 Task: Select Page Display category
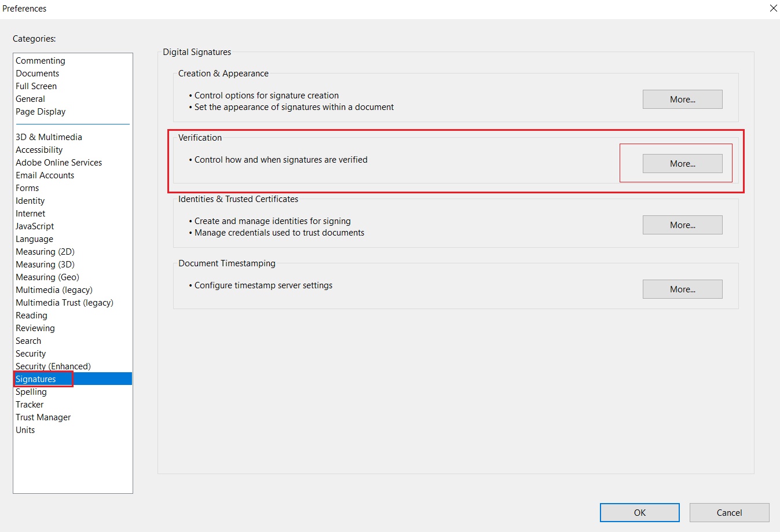(41, 112)
